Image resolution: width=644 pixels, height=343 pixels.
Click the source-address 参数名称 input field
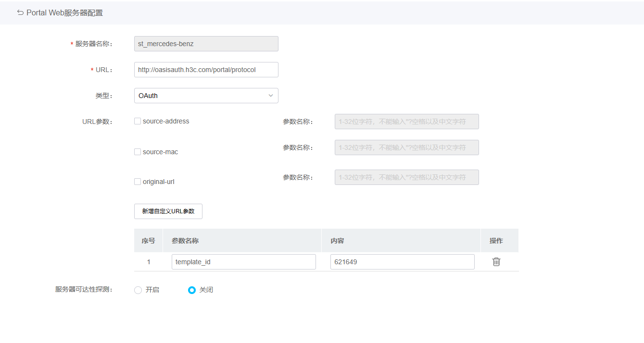click(x=406, y=122)
